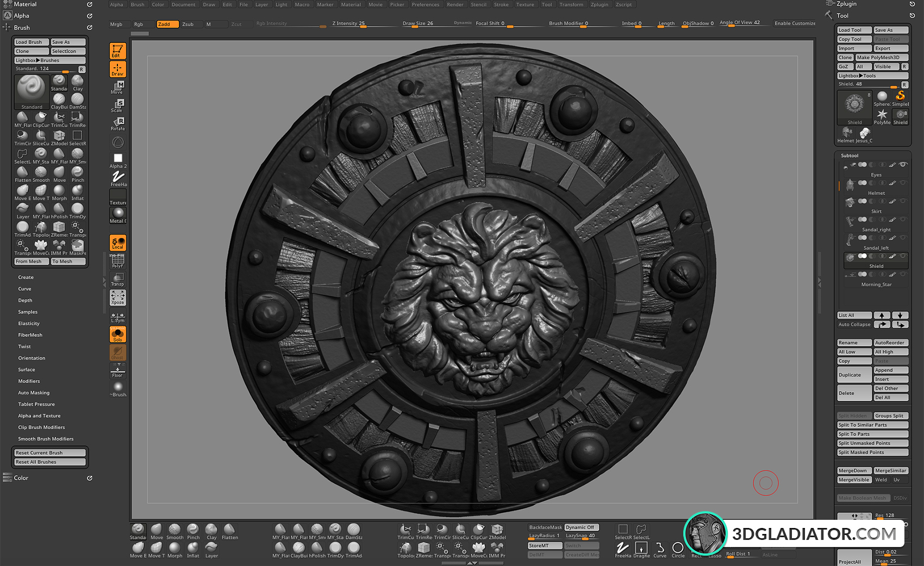This screenshot has height=566, width=924.
Task: Select the Edit mode button
Action: click(117, 51)
